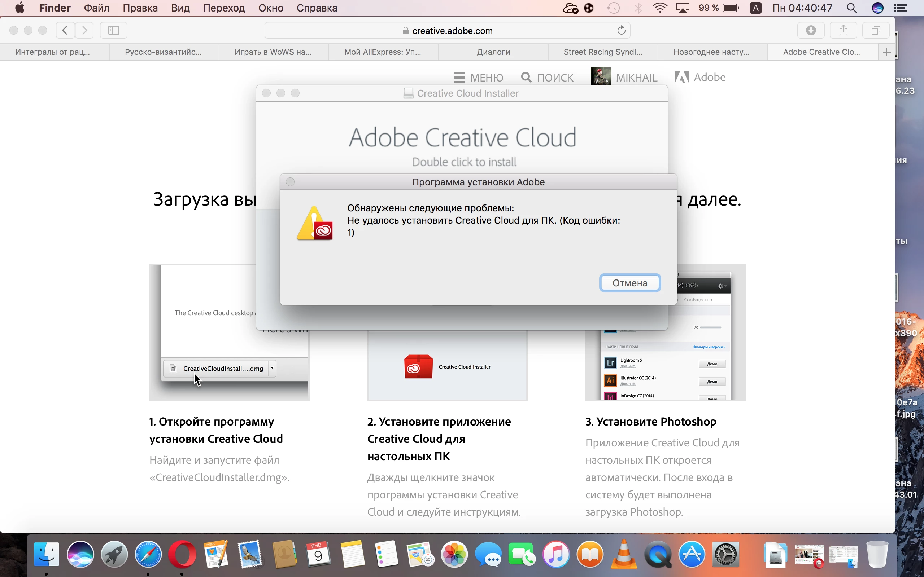The image size is (924, 577).
Task: Open the Переход menu in menu bar
Action: pos(224,8)
